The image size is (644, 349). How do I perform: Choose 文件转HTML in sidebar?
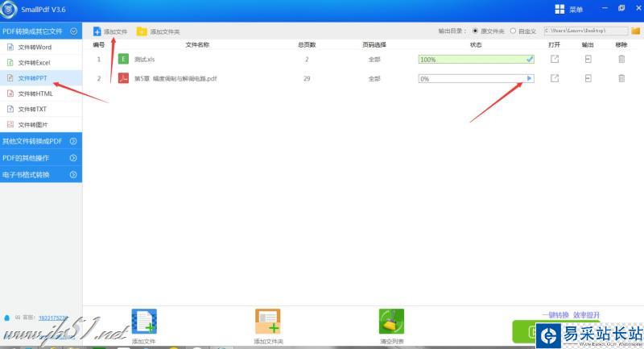tap(41, 93)
